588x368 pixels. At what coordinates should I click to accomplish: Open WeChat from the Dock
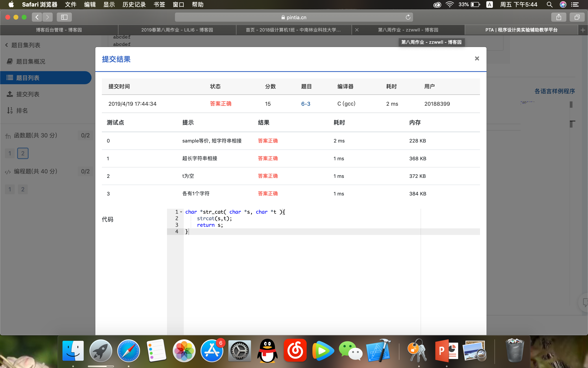(x=351, y=351)
